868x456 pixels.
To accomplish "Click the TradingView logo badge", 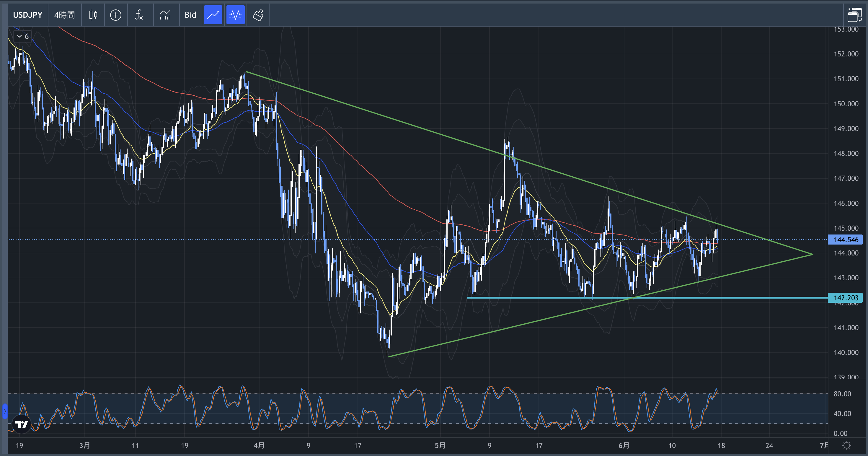I will [x=22, y=424].
